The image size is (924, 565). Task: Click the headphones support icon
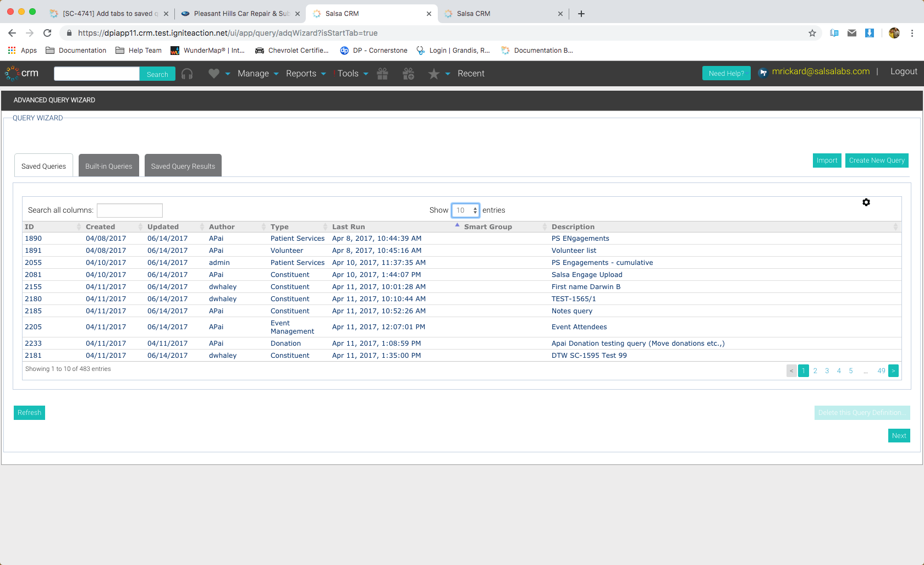187,73
